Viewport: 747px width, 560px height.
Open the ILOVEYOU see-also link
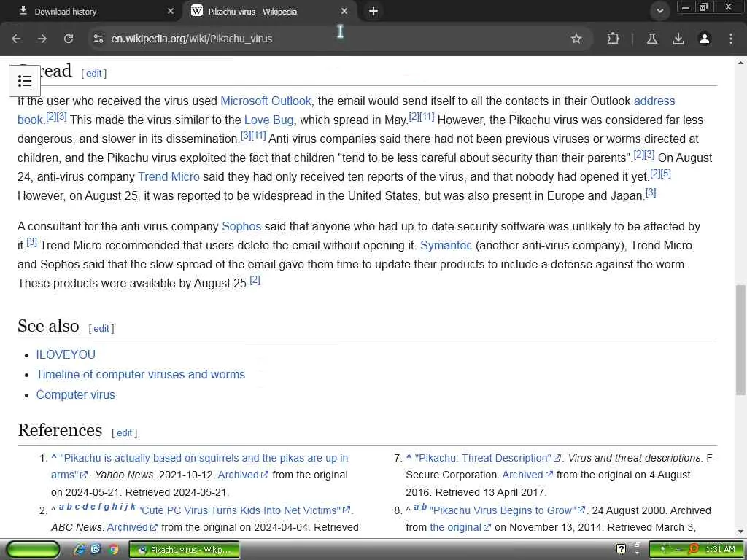(x=66, y=355)
